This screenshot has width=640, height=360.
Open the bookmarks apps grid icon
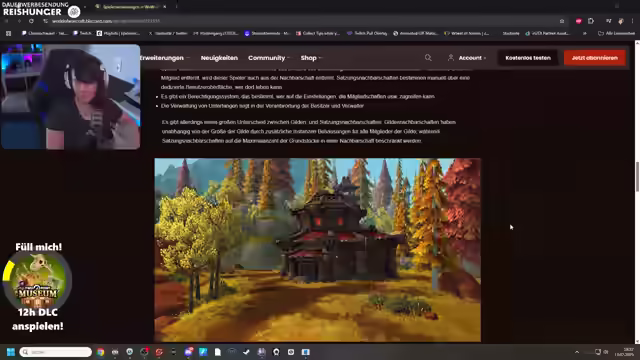[x=9, y=33]
